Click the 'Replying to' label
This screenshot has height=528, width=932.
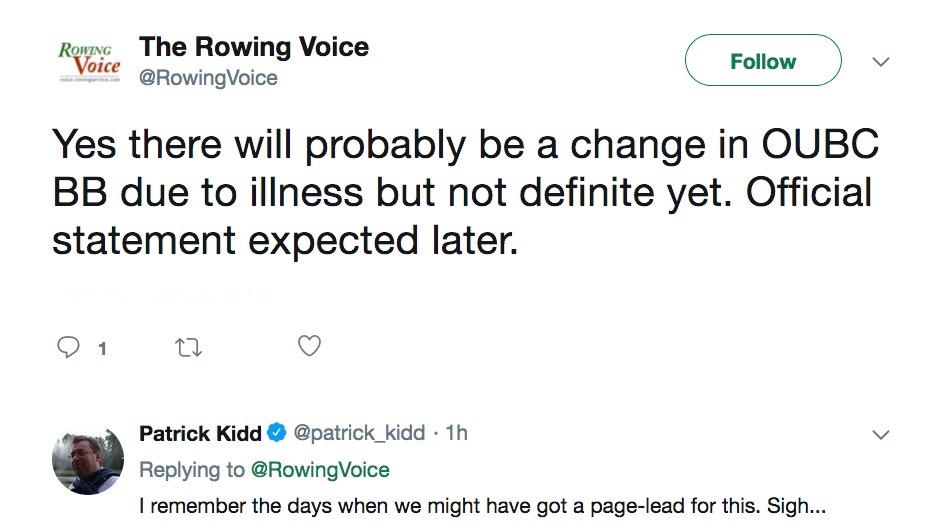(x=192, y=469)
